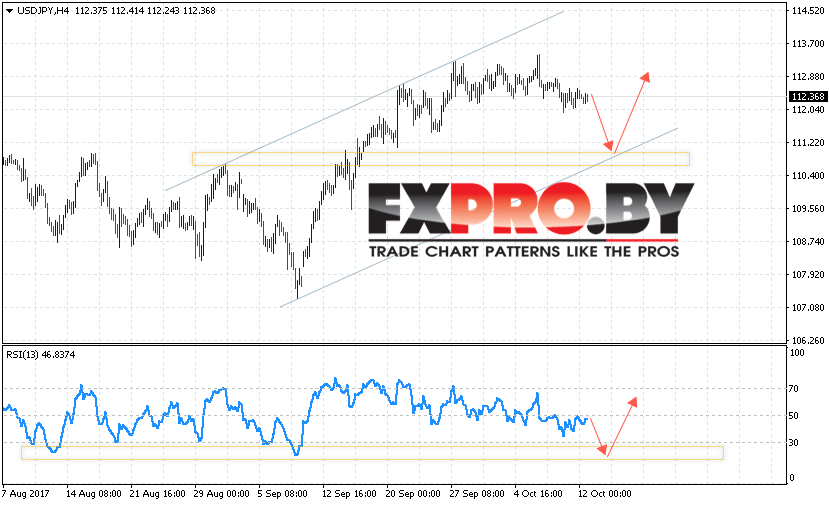Click the RSI scale value 0

(791, 478)
